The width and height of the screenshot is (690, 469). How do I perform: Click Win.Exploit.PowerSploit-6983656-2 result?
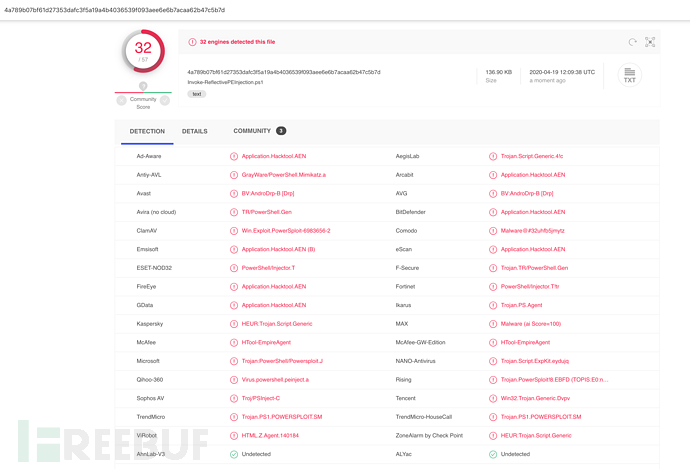(286, 231)
